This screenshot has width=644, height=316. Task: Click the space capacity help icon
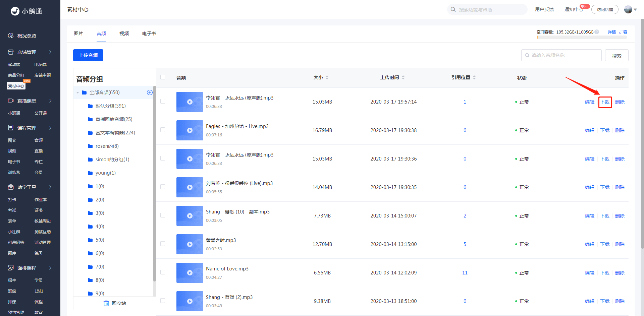point(597,32)
